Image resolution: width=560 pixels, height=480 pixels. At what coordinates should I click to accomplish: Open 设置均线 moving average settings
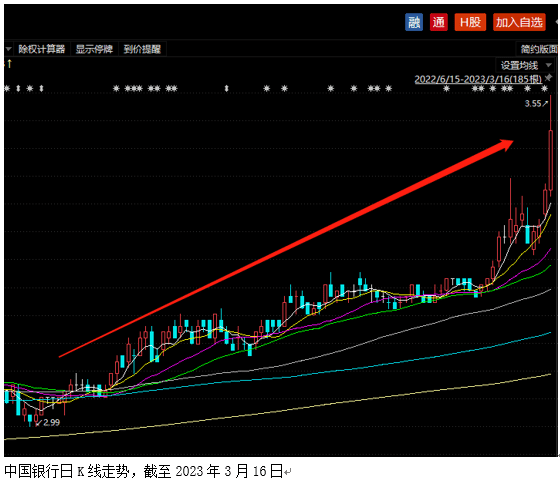point(519,65)
